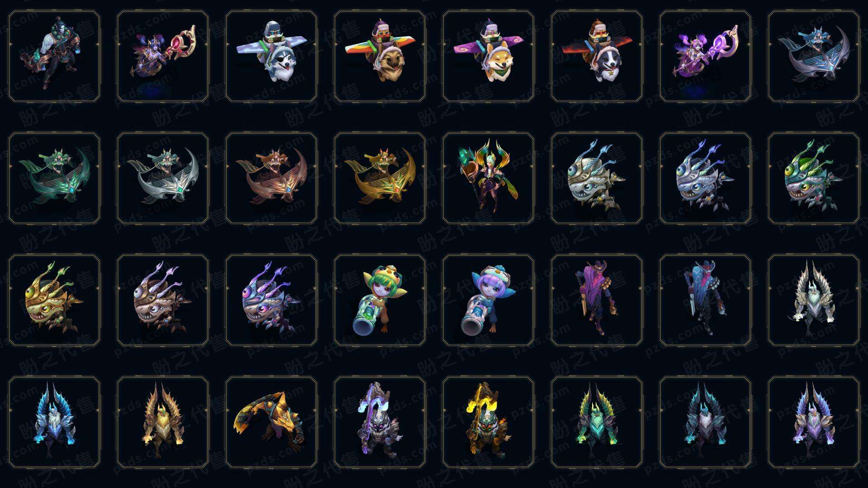Viewport: 868px width, 488px height.
Task: Select the corgi pilot with red-black wings
Action: point(597,56)
